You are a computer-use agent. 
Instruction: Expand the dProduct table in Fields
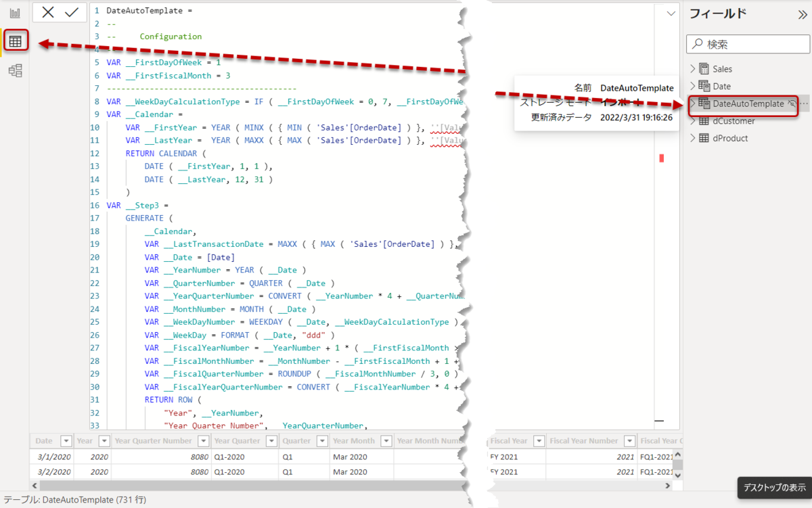tap(693, 138)
